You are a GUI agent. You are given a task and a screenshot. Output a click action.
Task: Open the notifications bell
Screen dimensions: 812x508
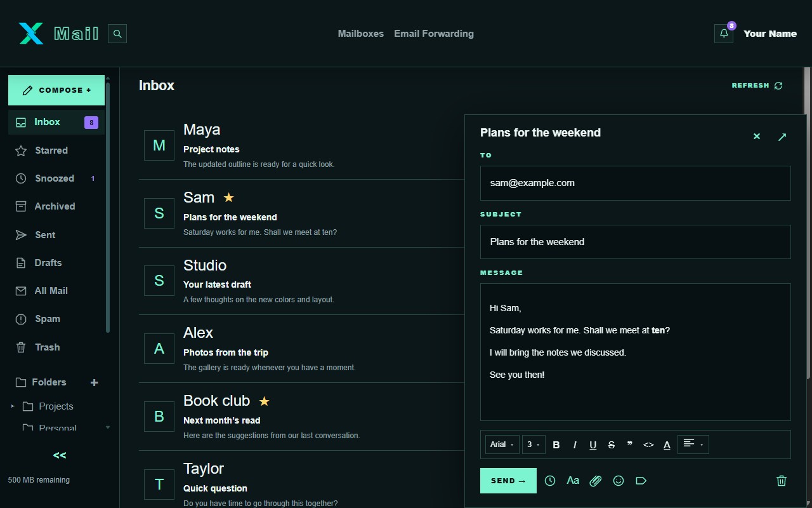724,34
